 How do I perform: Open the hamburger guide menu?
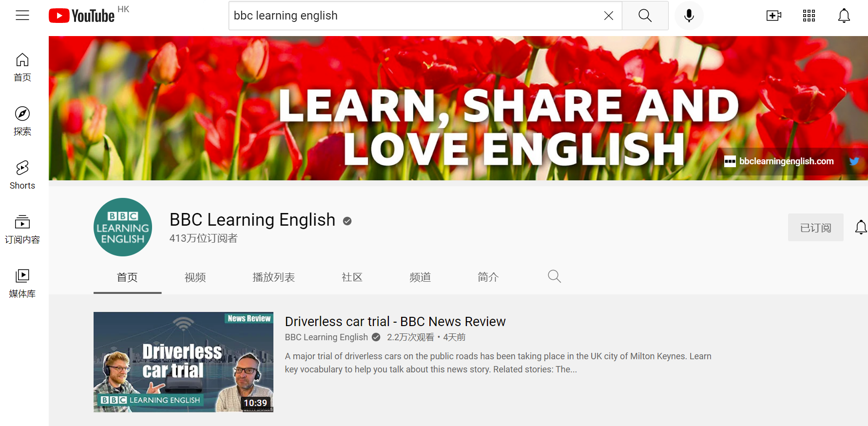(22, 16)
